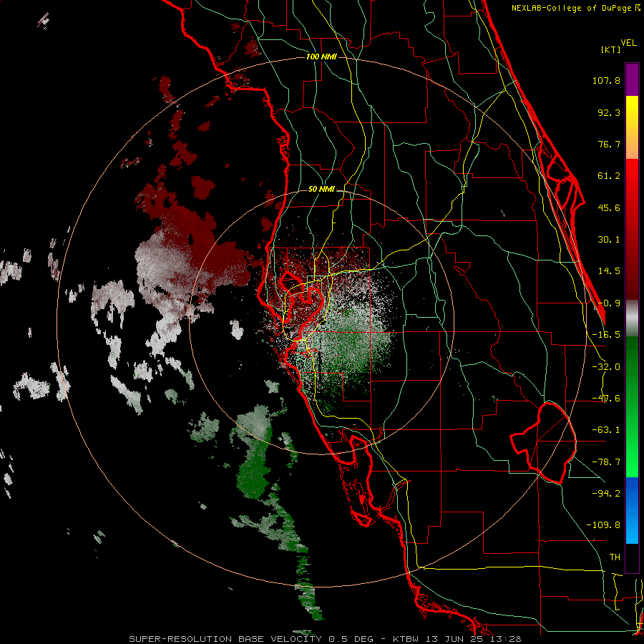Click the [KT] units label
Viewport: 644px width, 644px height.
[x=610, y=49]
